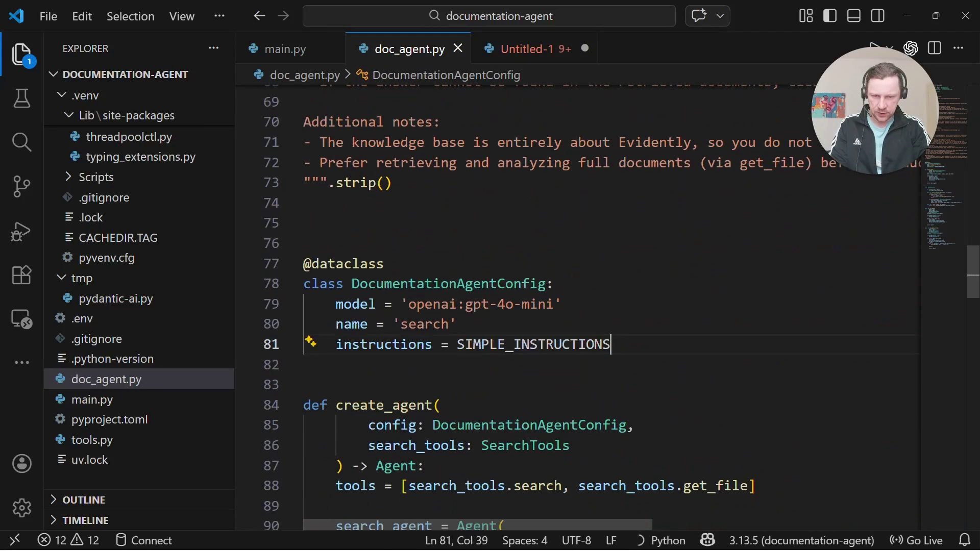Open the Remote Explorer view
This screenshot has width=980, height=551.
21,320
